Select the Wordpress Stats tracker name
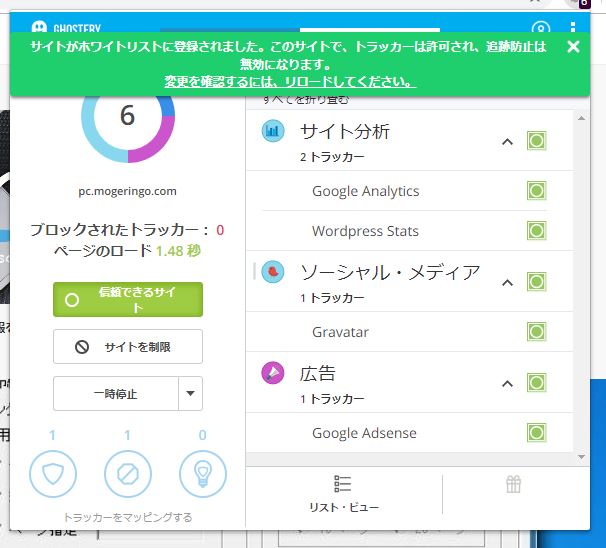The height and width of the screenshot is (548, 606). click(365, 231)
